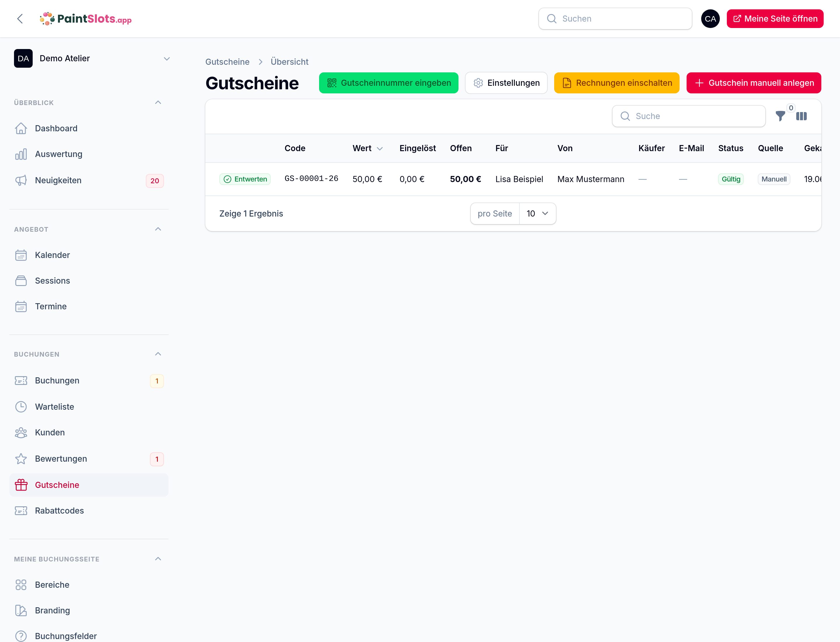The width and height of the screenshot is (840, 642).
Task: Click the Gutscheine breadcrumb link
Action: [x=227, y=62]
